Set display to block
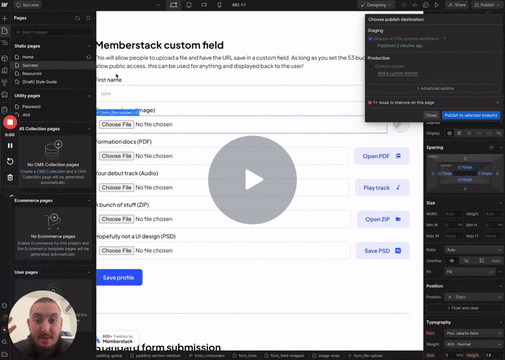505x360 pixels. [x=449, y=133]
